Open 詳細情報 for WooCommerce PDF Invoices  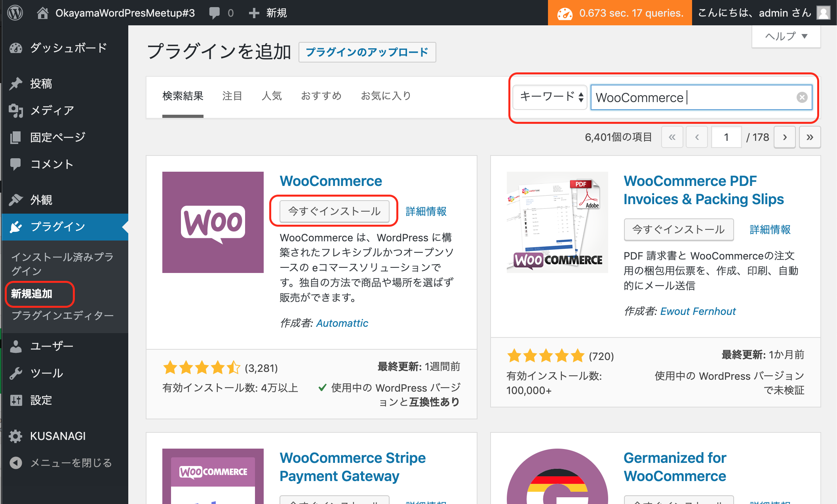point(770,229)
